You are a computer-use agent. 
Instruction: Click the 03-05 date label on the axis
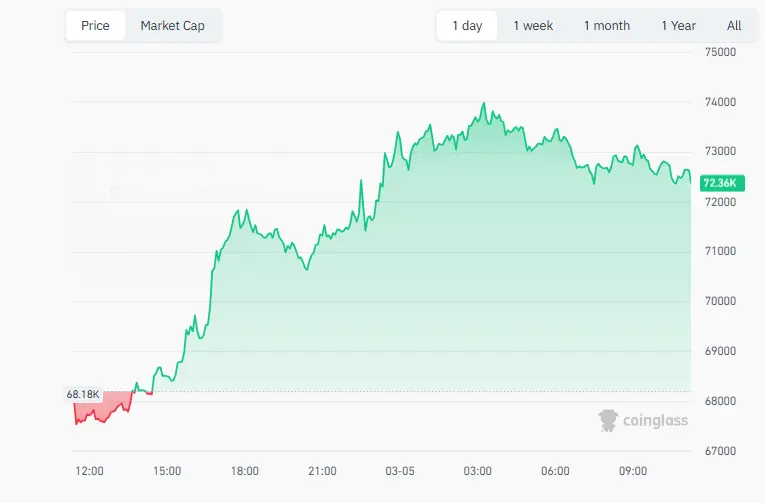pos(400,471)
